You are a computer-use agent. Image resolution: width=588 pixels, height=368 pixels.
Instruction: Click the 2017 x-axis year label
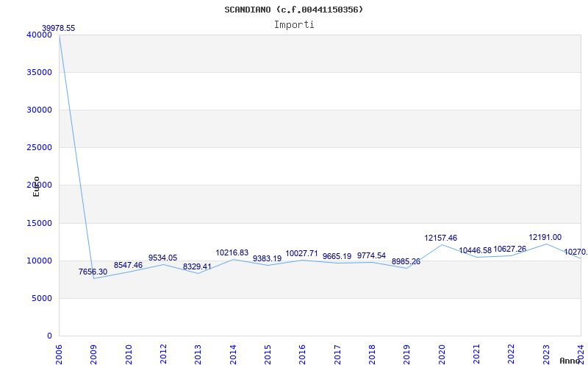point(337,354)
